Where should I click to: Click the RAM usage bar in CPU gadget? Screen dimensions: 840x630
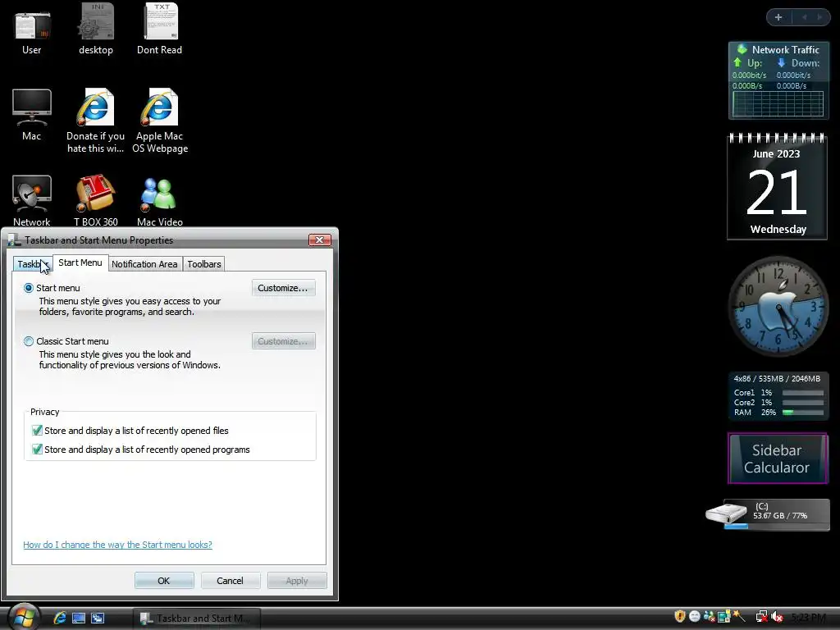pyautogui.click(x=802, y=413)
